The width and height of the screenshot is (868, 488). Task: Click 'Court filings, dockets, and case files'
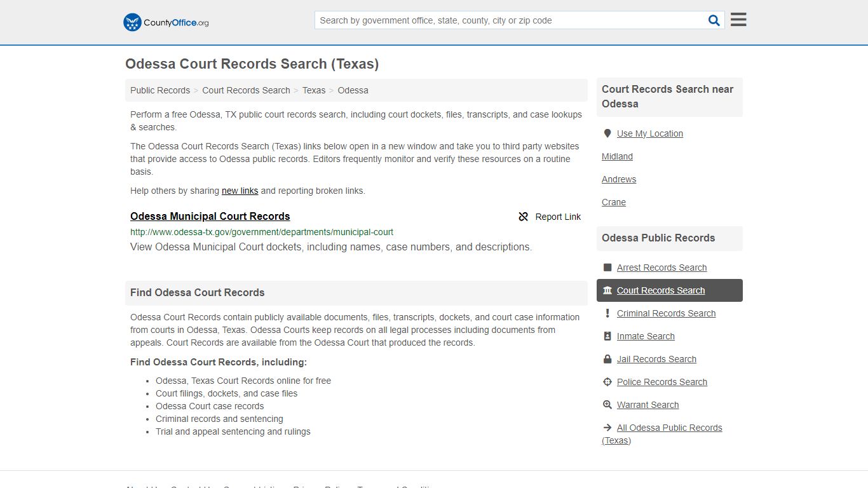coord(226,393)
